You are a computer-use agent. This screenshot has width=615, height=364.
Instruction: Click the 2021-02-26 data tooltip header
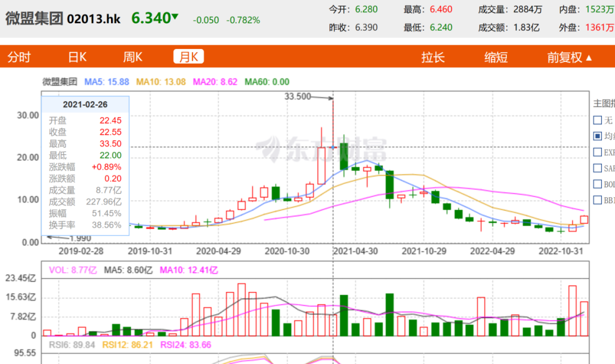pyautogui.click(x=85, y=105)
